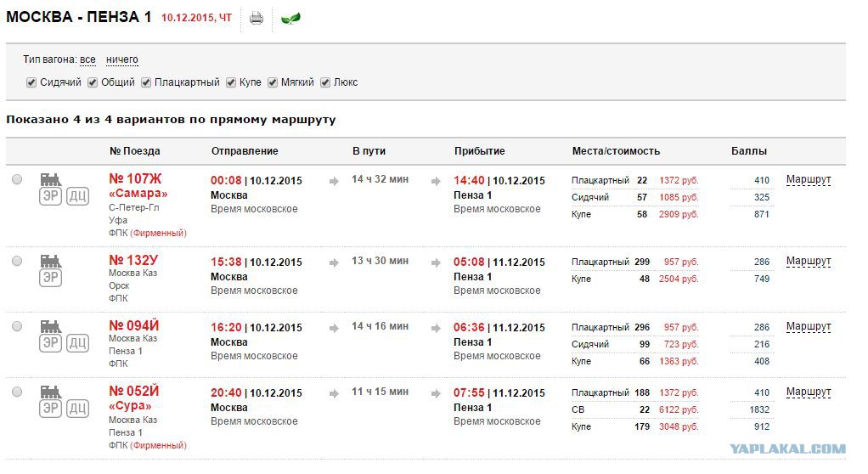Click the ДЦ badge for train 107Ж
This screenshot has width=868, height=474.
(77, 196)
